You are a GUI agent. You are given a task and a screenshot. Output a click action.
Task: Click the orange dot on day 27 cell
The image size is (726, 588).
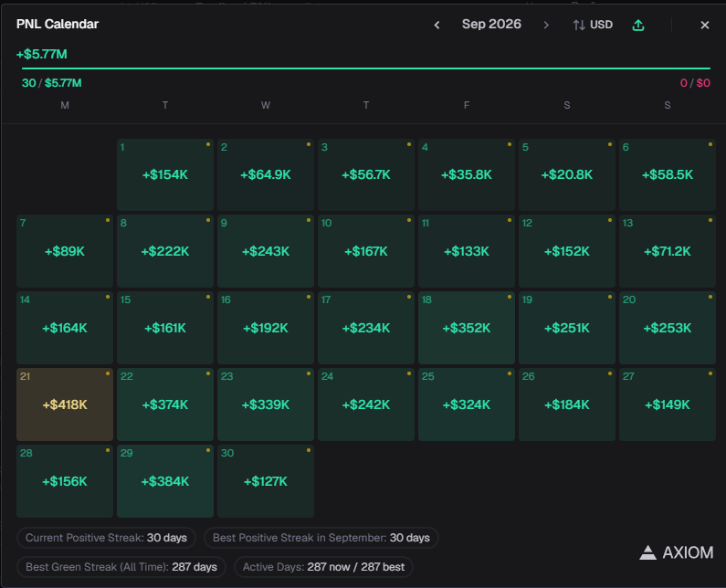click(x=710, y=373)
